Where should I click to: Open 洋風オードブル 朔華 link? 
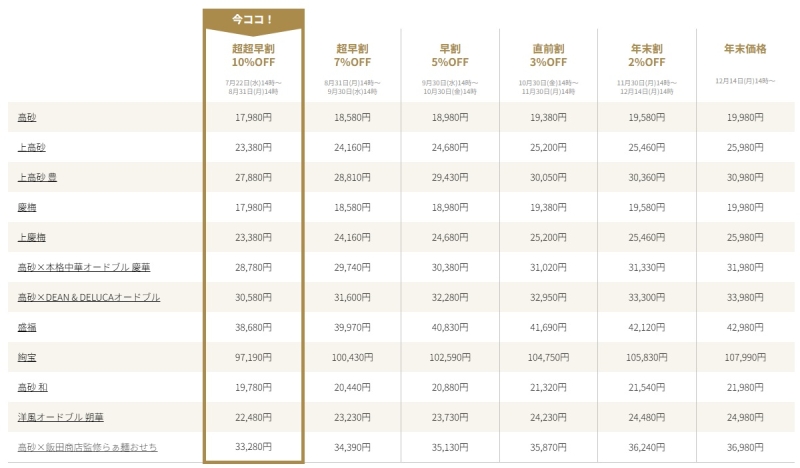61,417
